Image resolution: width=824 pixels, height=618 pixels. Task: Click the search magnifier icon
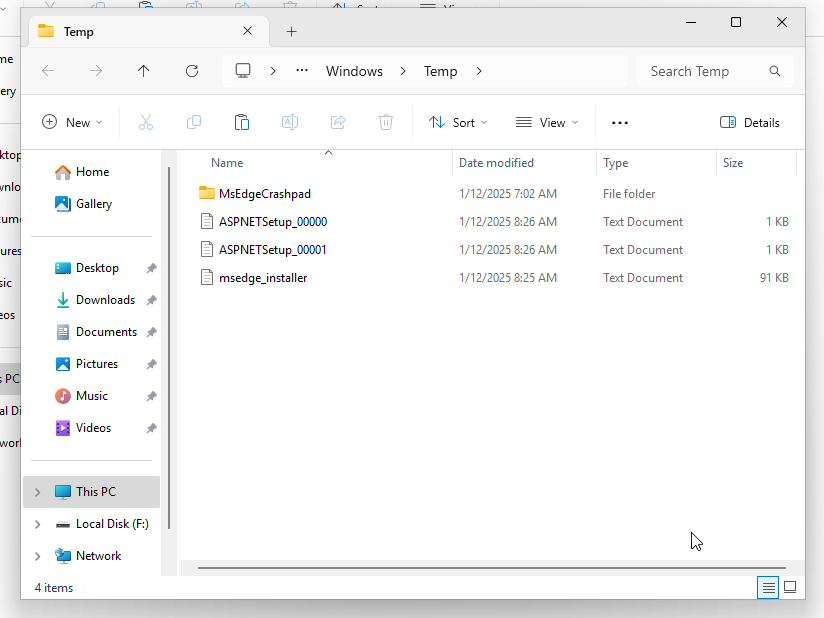[775, 71]
